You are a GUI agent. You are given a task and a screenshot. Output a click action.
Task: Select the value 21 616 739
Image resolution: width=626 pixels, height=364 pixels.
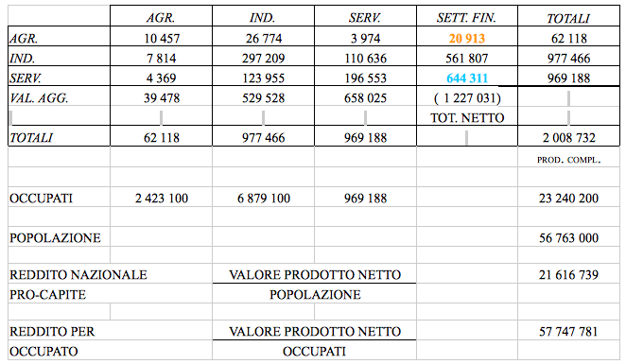[x=568, y=275]
